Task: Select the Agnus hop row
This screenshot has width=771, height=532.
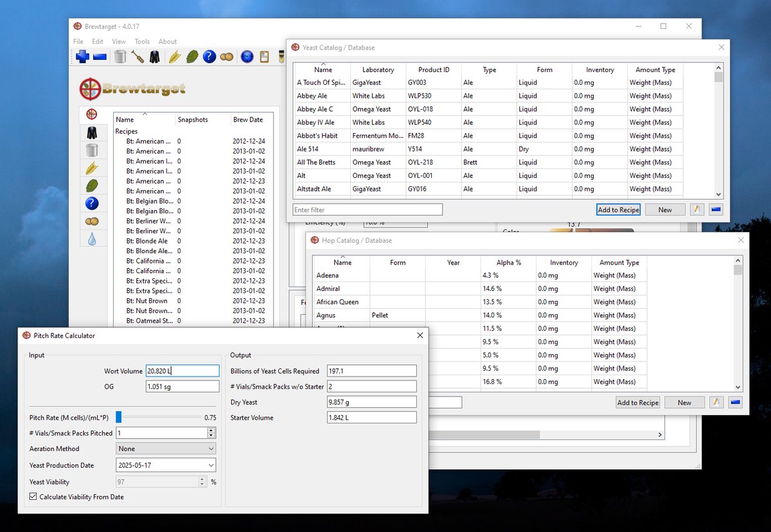Action: (x=479, y=315)
